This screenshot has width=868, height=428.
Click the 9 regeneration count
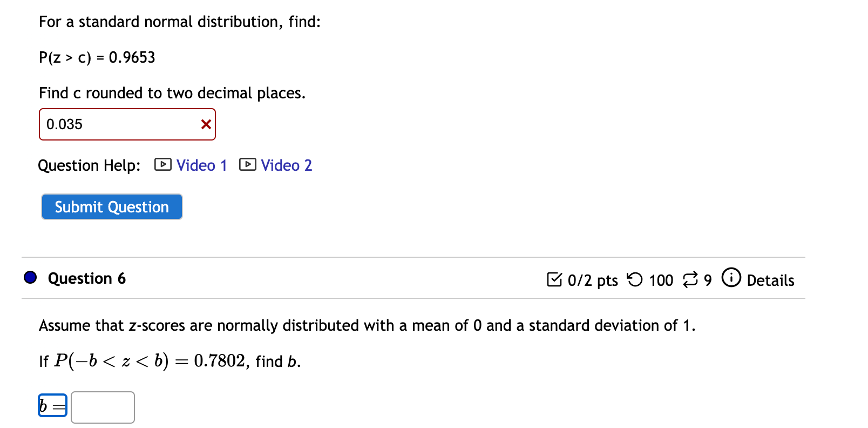coord(708,280)
